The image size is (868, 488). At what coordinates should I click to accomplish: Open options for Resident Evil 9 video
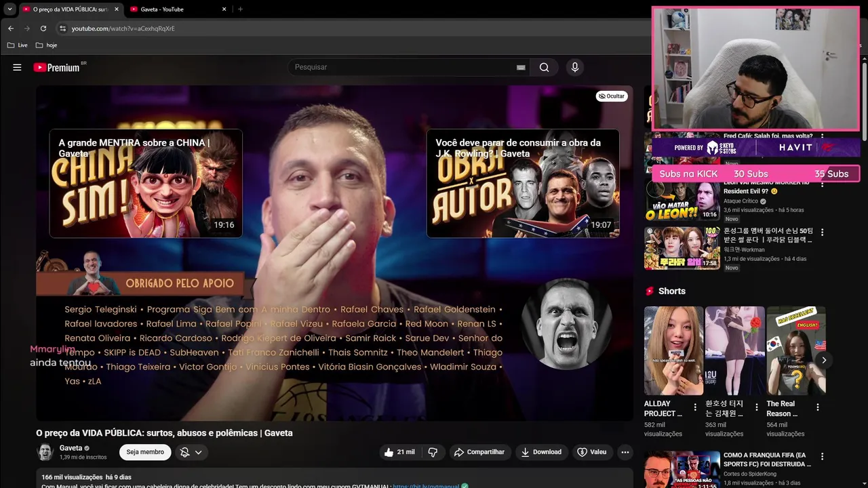click(x=822, y=183)
